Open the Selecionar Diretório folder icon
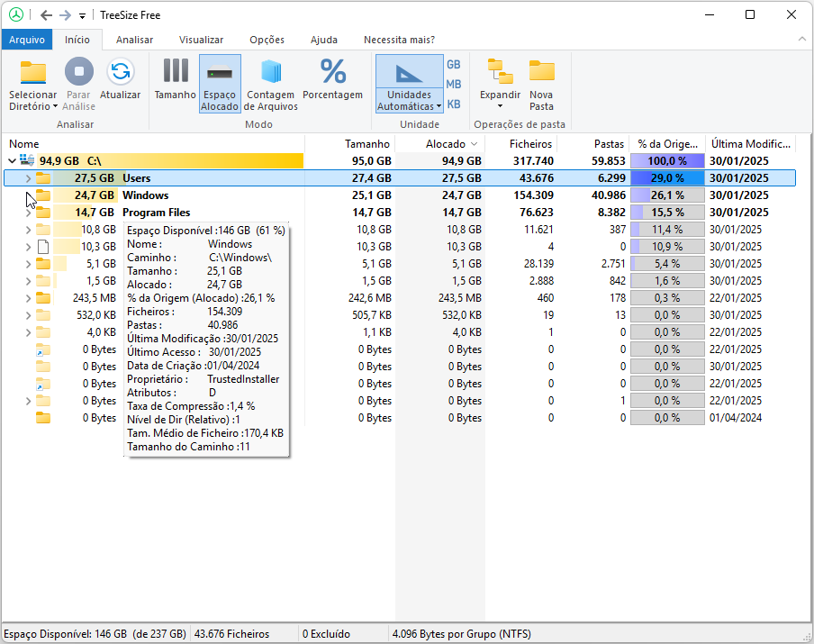This screenshot has height=644, width=814. (x=33, y=72)
